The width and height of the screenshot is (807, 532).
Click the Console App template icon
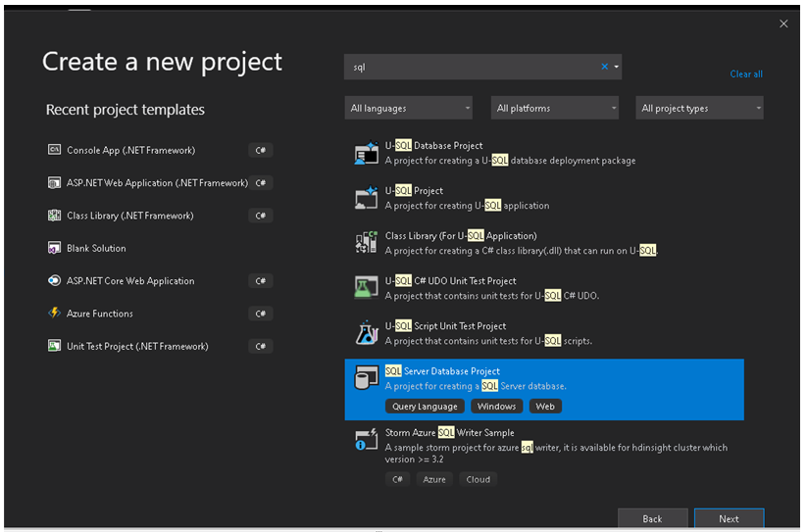[x=54, y=150]
